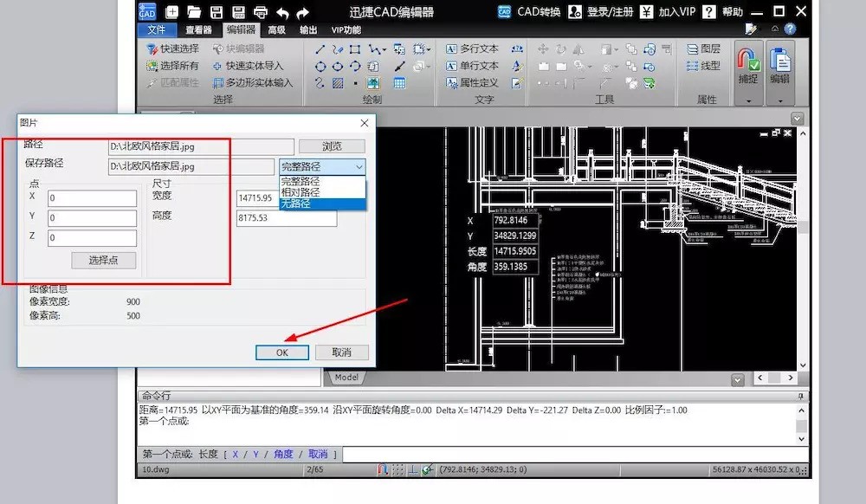This screenshot has width=866, height=504.
Task: Toggle the ortho mode icon in status bar
Action: pos(413,470)
